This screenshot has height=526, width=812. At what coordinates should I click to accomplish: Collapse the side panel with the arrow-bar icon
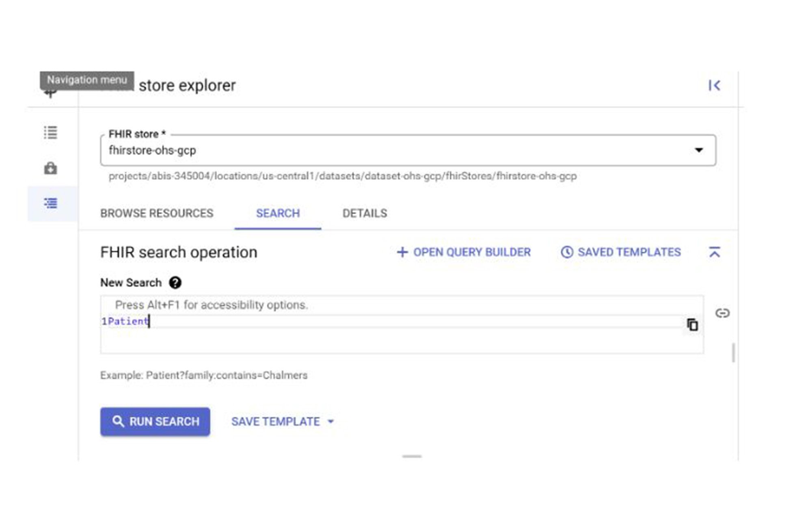(714, 85)
